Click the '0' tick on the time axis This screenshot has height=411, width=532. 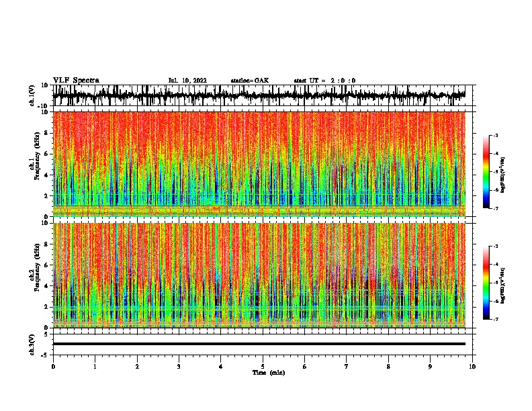(53, 367)
